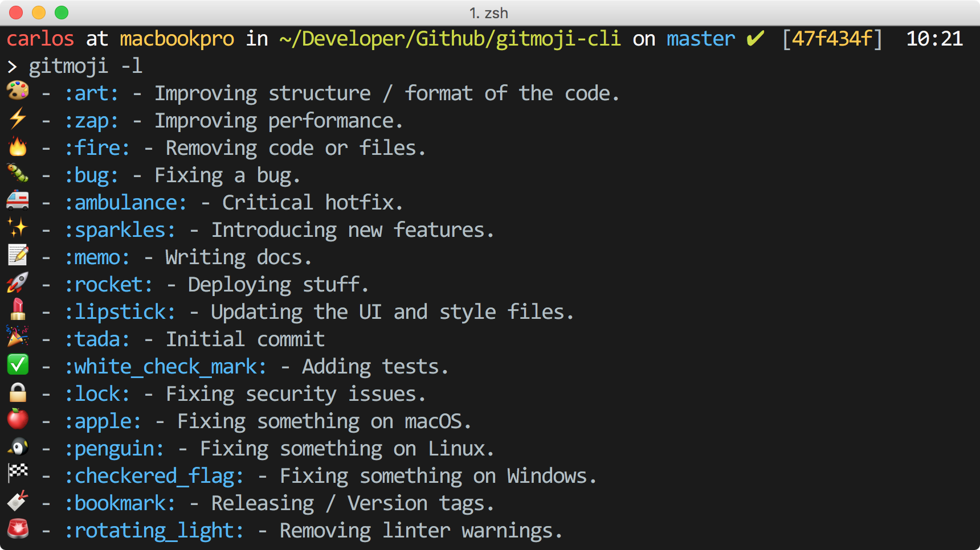Screen dimensions: 980x550
Task: Click the :ambulance: code text
Action: tap(125, 203)
